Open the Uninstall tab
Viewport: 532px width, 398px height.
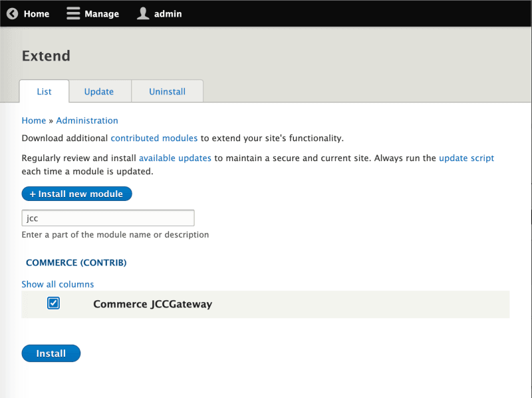167,91
